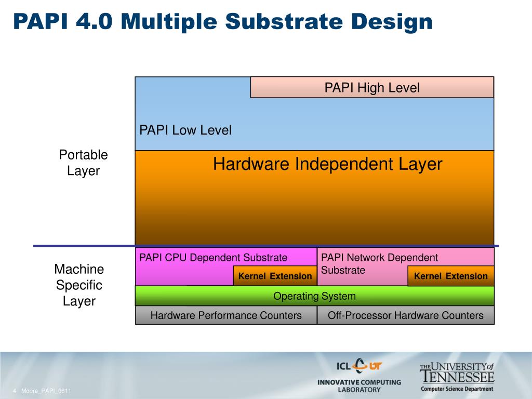Screen dimensions: 532x399
Task: Click 'Innovative Computing Laboratory' text
Action: pyautogui.click(x=360, y=386)
